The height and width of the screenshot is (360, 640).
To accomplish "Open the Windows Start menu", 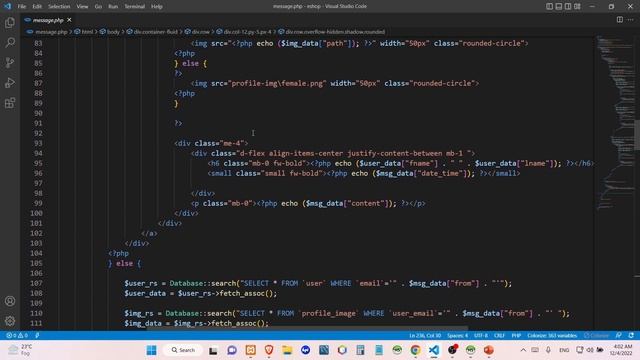I will tap(151, 350).
